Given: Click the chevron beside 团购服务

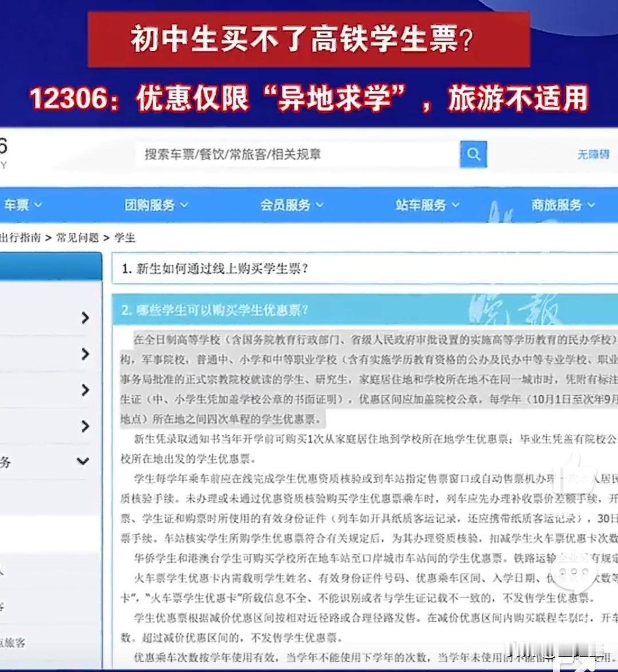Looking at the screenshot, I should (184, 205).
